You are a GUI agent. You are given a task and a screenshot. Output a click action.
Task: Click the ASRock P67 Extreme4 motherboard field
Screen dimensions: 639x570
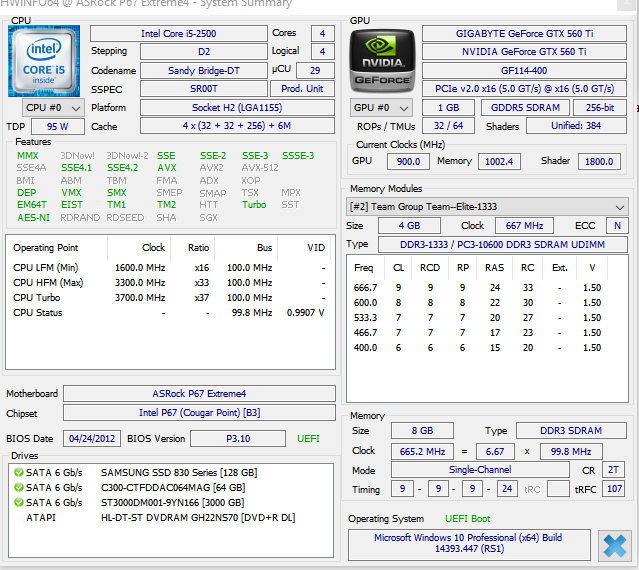pyautogui.click(x=199, y=394)
